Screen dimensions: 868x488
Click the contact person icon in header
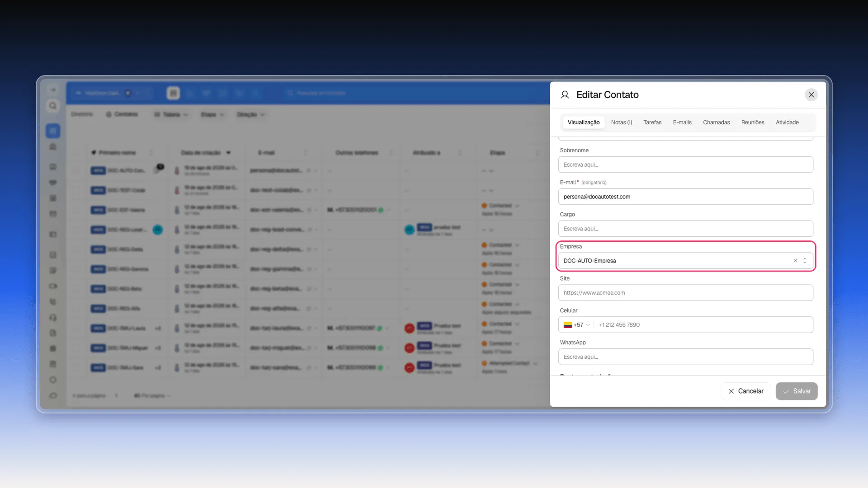pyautogui.click(x=564, y=95)
